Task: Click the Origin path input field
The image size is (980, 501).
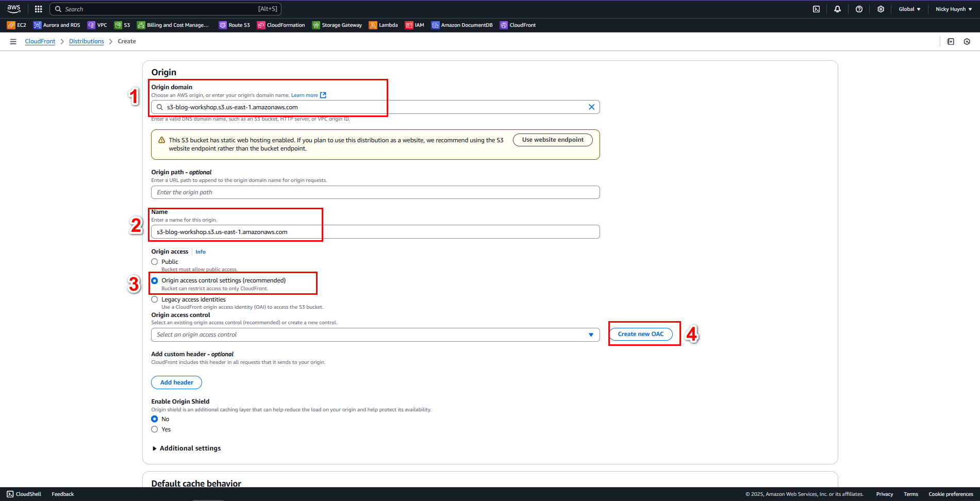Action: pos(375,192)
